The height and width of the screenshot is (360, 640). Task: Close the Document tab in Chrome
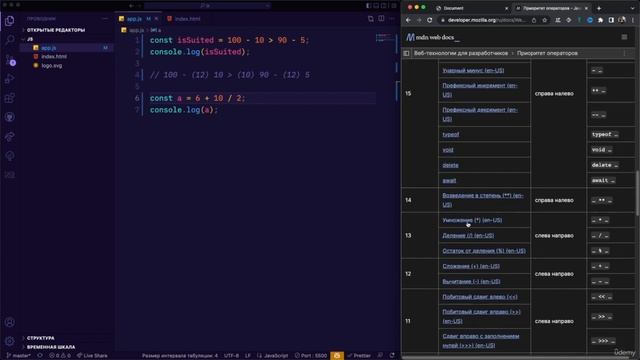pyautogui.click(x=507, y=8)
